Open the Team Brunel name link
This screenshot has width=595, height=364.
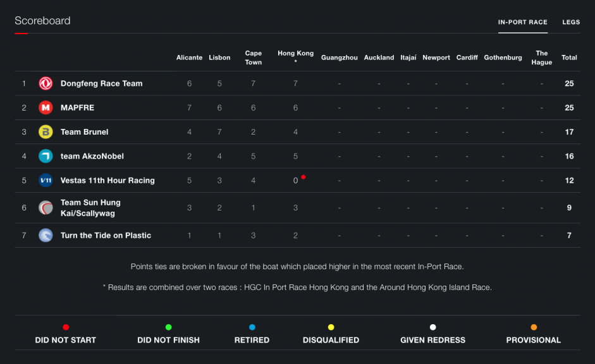[84, 132]
